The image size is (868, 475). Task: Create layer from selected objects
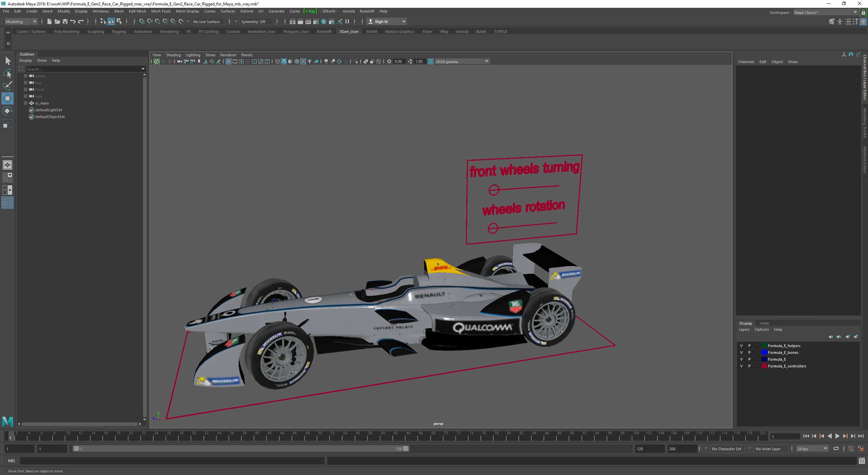coord(856,337)
